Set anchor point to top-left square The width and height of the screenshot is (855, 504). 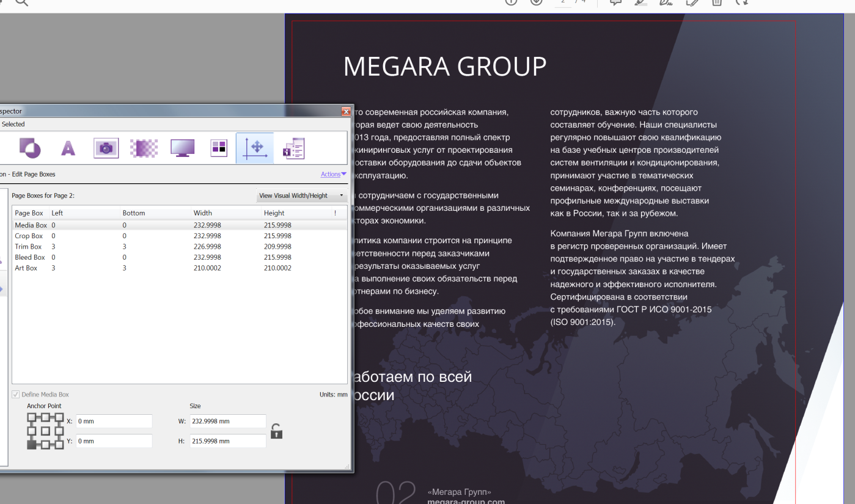point(31,417)
